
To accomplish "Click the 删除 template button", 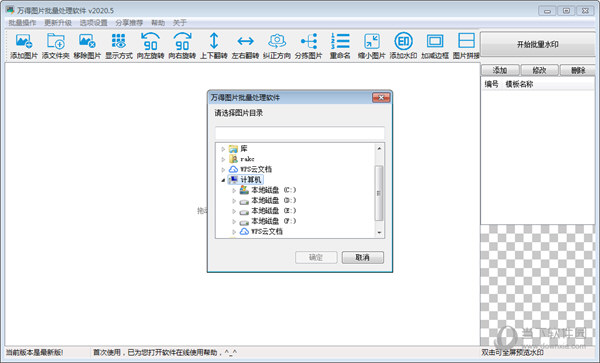I will coord(578,70).
